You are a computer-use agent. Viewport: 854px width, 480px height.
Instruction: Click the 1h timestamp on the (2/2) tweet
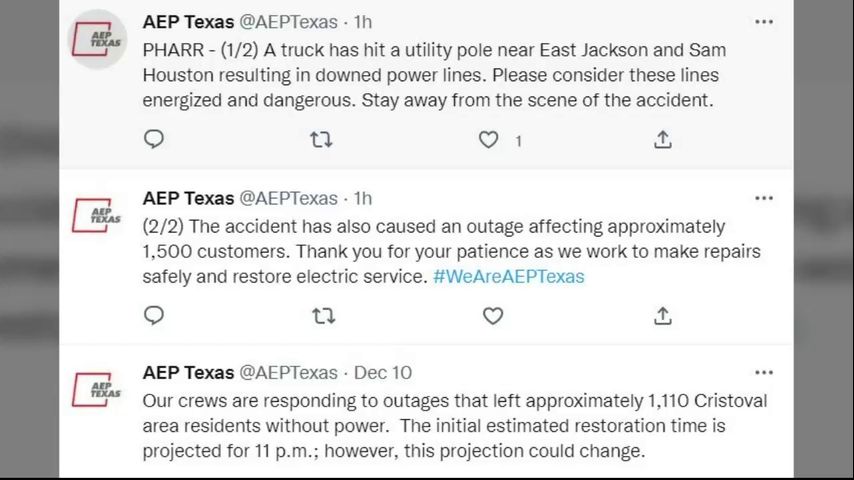363,198
